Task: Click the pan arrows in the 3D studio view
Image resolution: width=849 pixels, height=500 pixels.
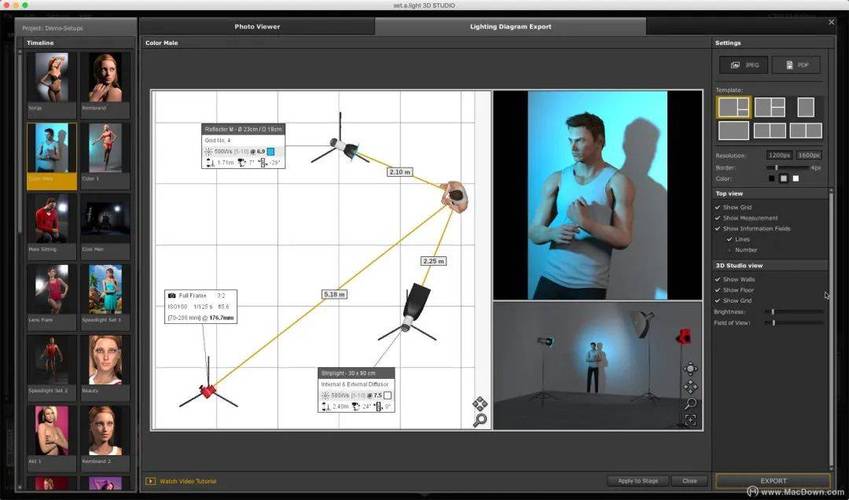Action: tap(690, 387)
